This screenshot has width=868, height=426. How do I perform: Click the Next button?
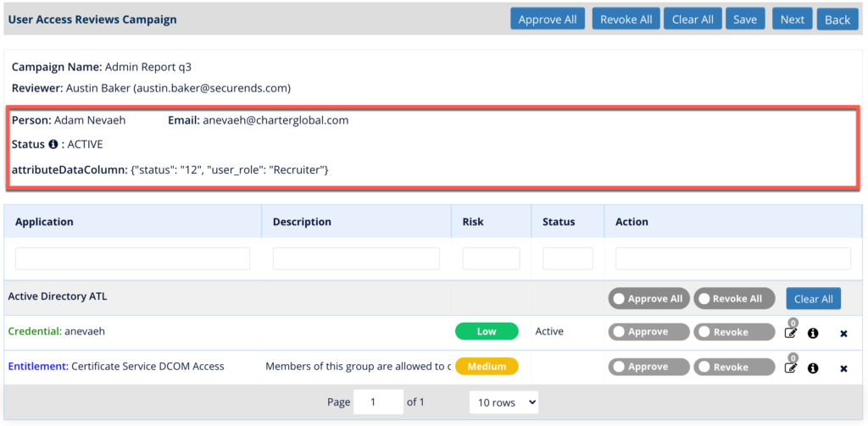(793, 19)
